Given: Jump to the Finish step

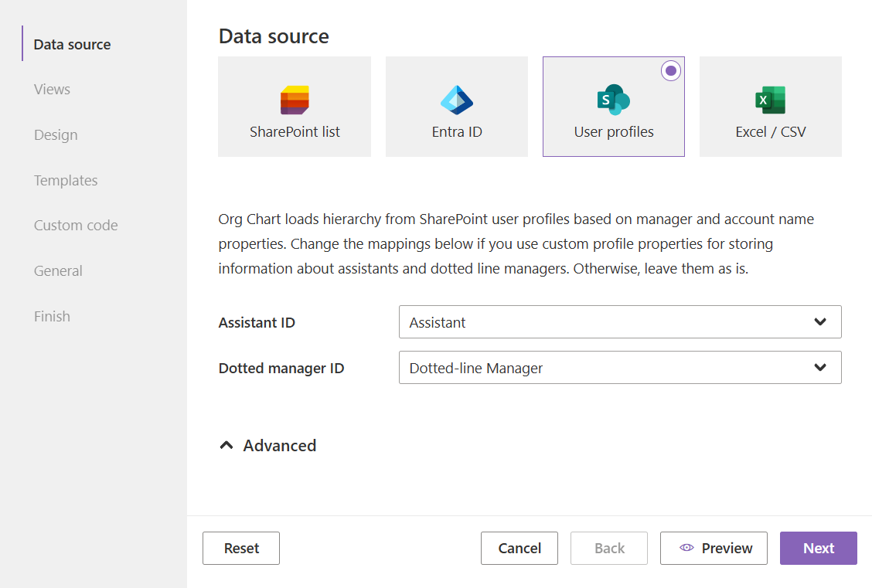Looking at the screenshot, I should 52,317.
